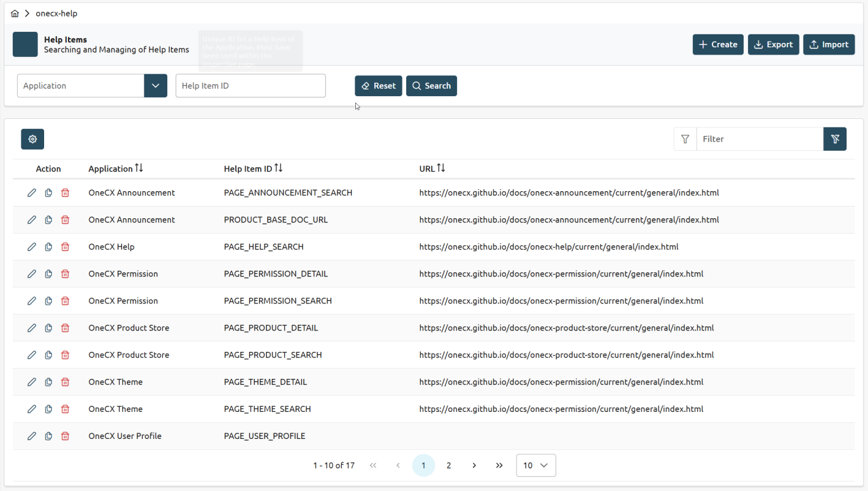Expand the Application dropdown
The width and height of the screenshot is (868, 491).
156,86
